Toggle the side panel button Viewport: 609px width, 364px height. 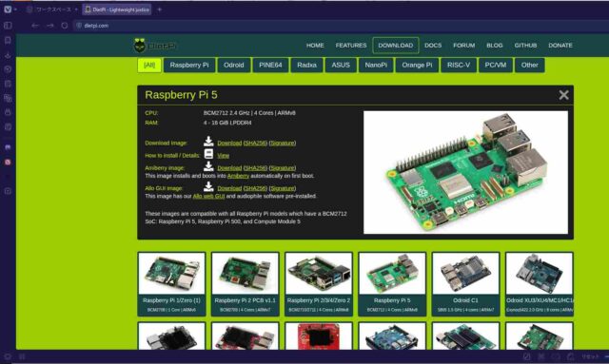tap(8, 26)
